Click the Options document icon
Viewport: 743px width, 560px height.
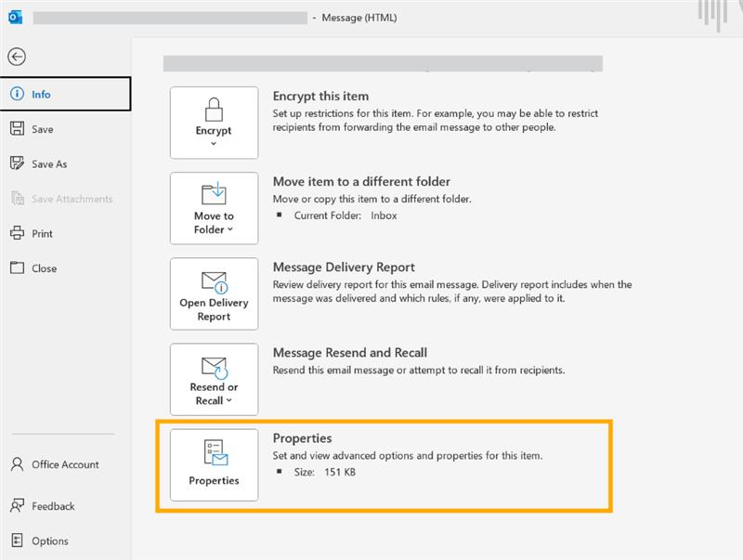[17, 540]
